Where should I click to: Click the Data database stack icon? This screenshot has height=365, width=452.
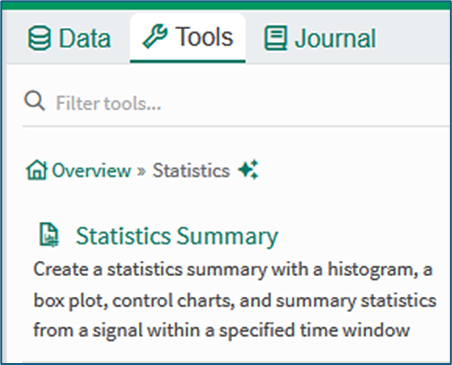pos(39,38)
